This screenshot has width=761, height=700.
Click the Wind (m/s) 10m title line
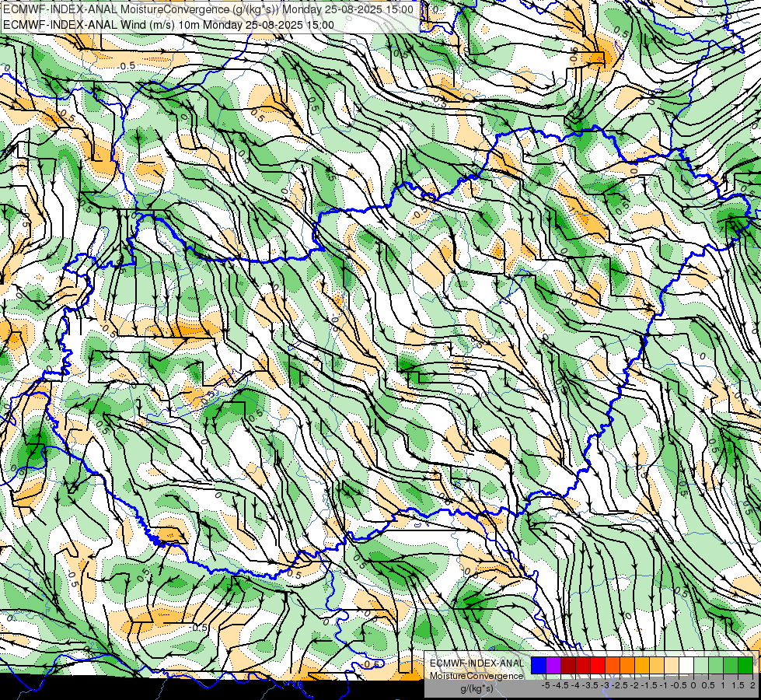pos(169,25)
